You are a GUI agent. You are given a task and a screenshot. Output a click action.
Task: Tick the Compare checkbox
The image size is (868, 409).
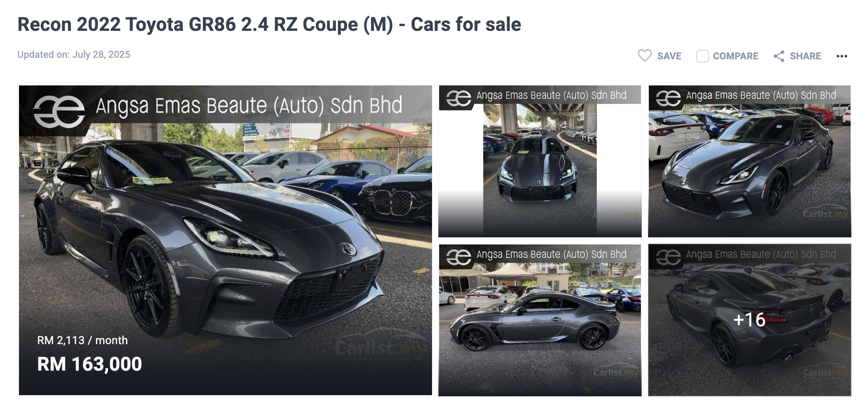pos(702,56)
